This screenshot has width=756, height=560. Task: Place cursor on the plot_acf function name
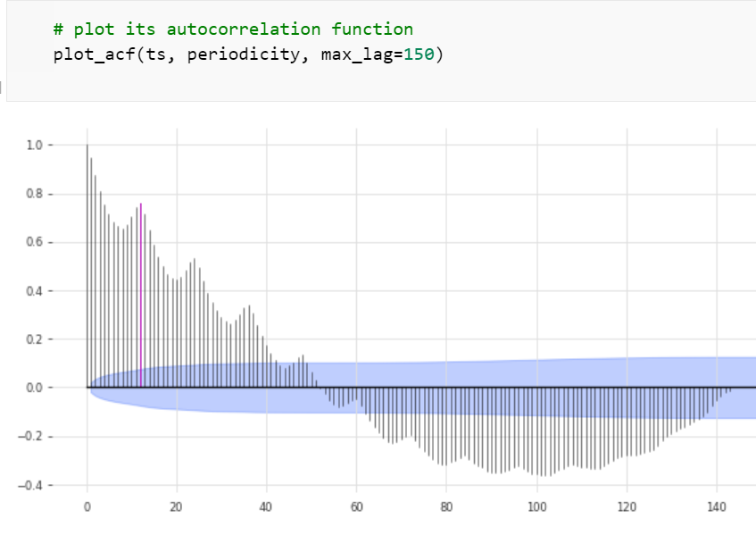pos(95,54)
